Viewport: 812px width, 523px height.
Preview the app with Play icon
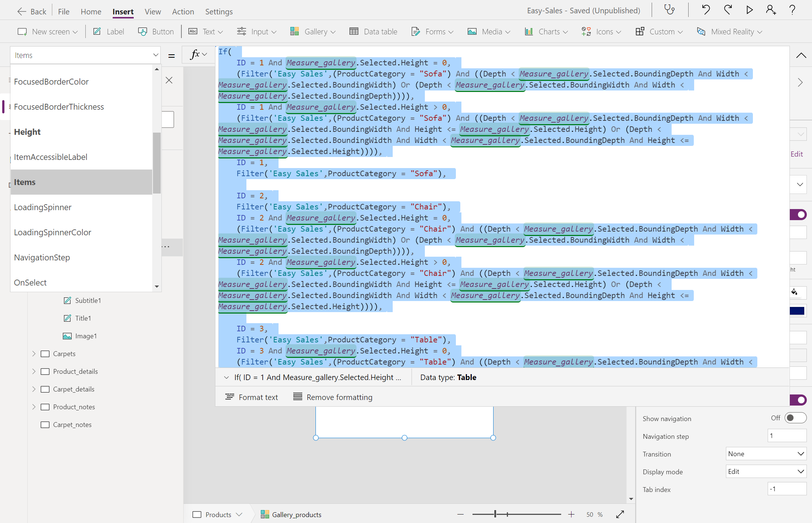click(x=750, y=10)
